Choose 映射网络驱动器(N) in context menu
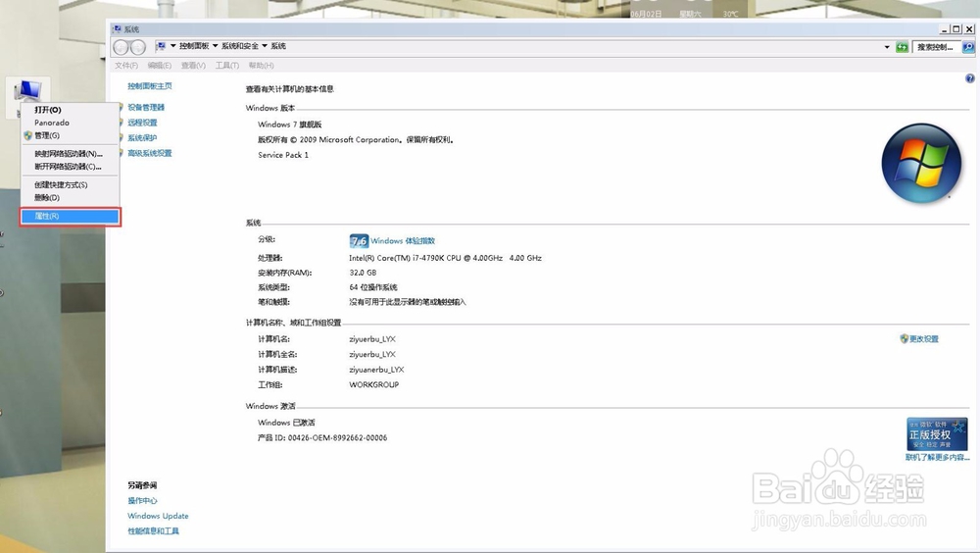Screen dimensions: 980x553 point(70,154)
